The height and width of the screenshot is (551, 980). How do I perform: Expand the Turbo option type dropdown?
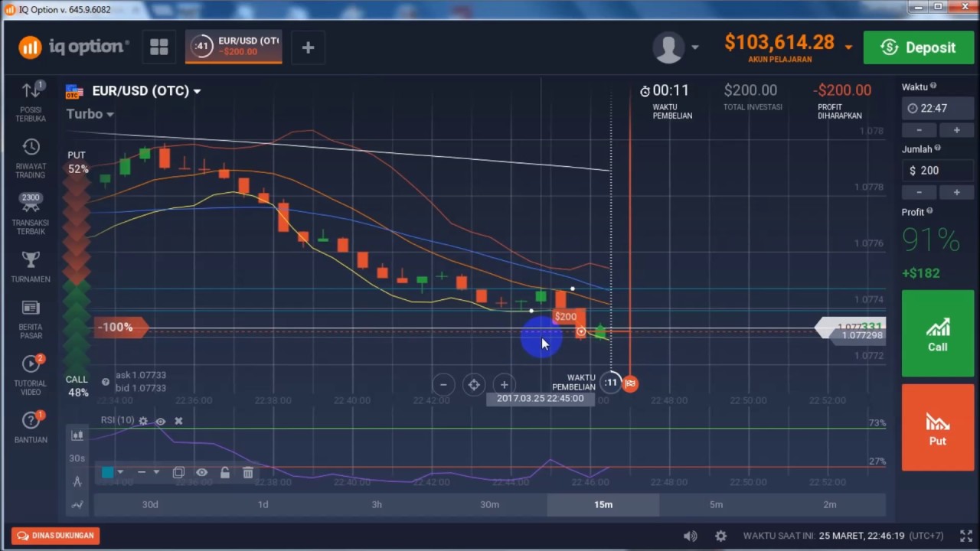pyautogui.click(x=90, y=114)
